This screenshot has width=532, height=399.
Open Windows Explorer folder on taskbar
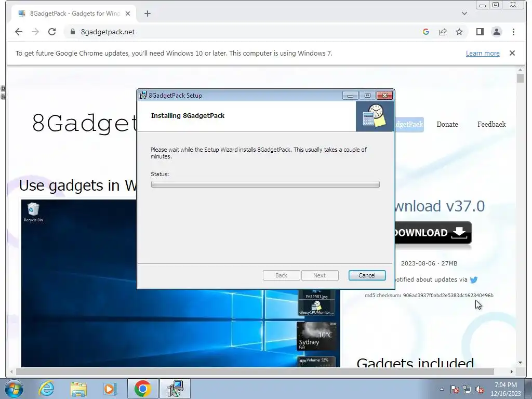click(x=78, y=389)
